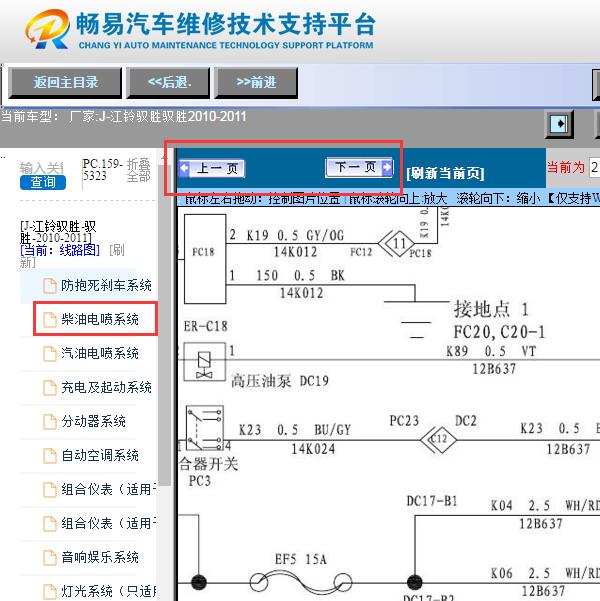Click the 当前：线路图 link
Viewport: 600px width, 601px height.
coord(60,251)
